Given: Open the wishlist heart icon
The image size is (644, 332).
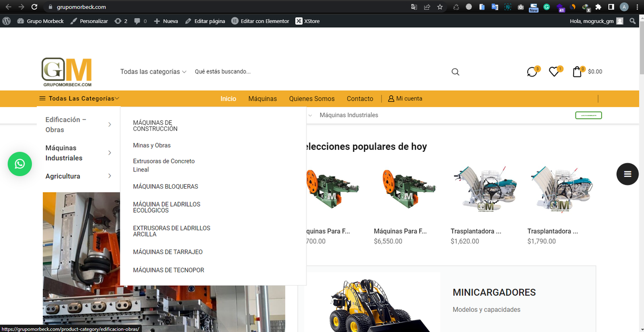Looking at the screenshot, I should (x=554, y=72).
